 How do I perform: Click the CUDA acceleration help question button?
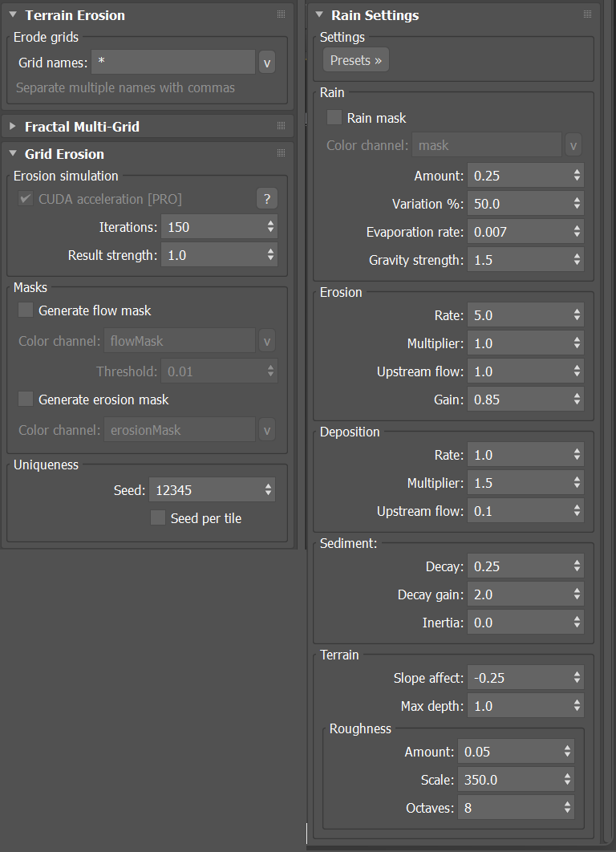click(266, 199)
